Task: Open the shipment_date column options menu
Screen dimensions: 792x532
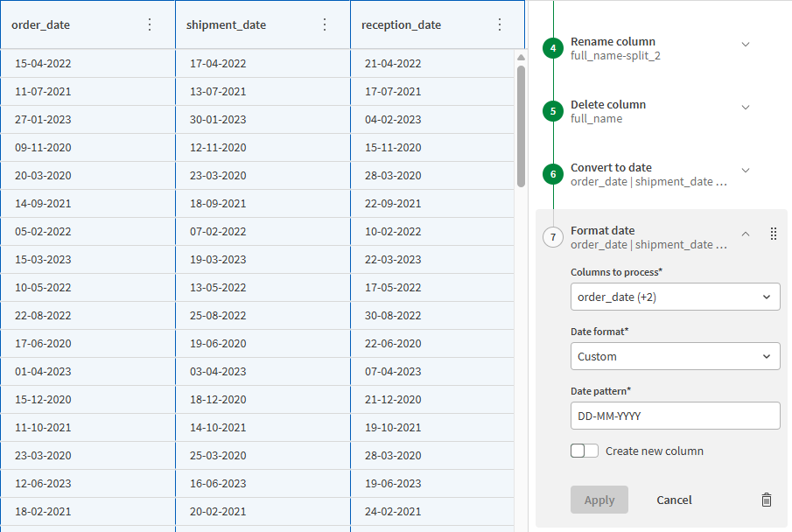Action: pos(325,24)
